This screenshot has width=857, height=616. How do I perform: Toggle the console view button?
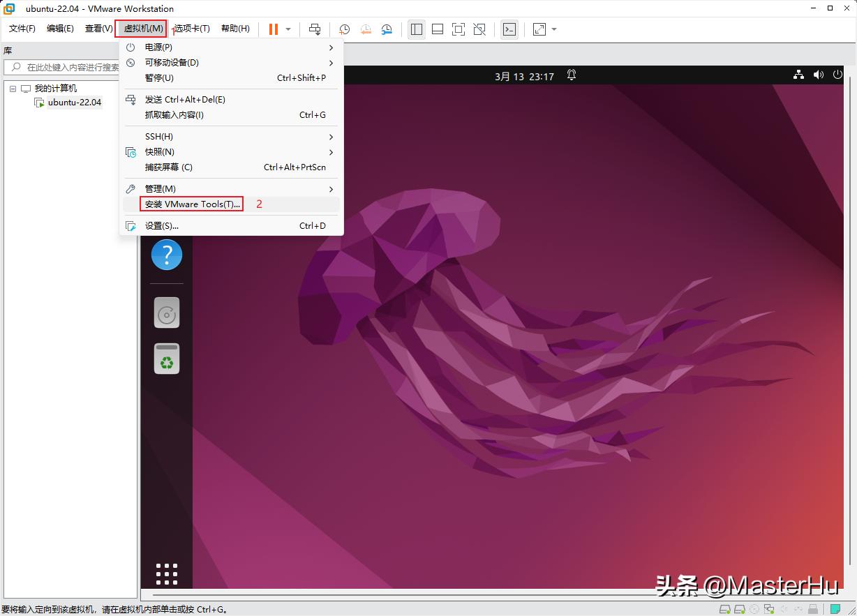click(x=509, y=29)
